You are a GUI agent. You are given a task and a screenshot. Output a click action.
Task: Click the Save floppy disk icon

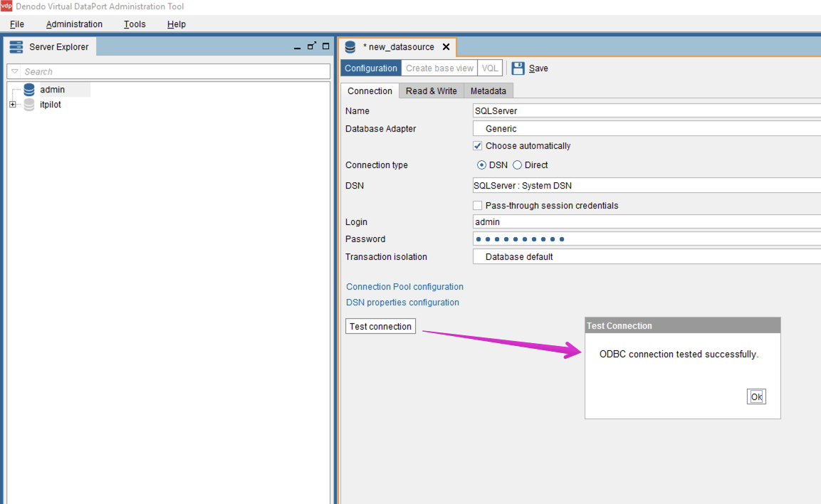click(518, 68)
